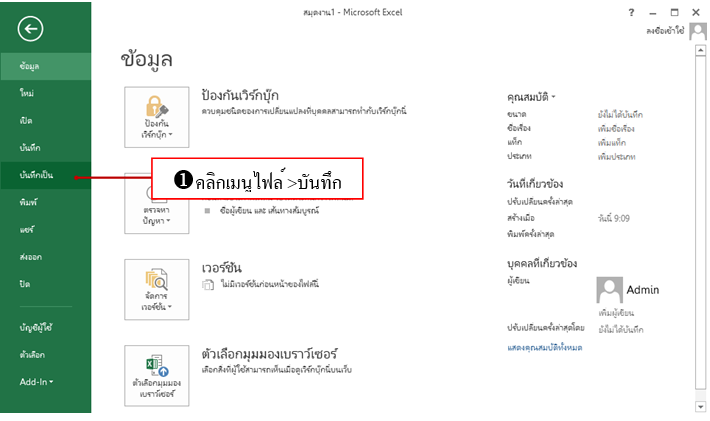Click the เพิ่มแท็ก add tag field
The image size is (710, 421).
point(612,143)
